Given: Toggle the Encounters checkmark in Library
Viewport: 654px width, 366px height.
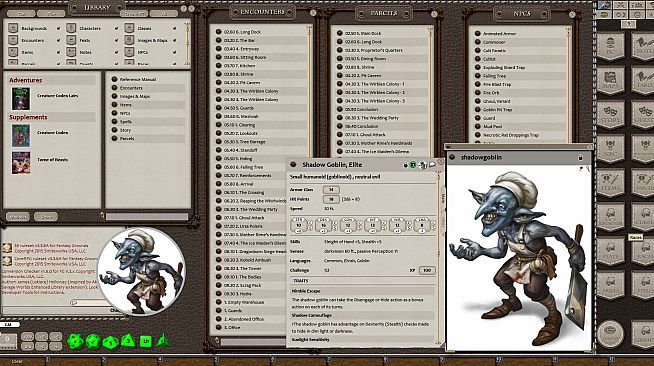Looking at the screenshot, I should click(x=58, y=40).
